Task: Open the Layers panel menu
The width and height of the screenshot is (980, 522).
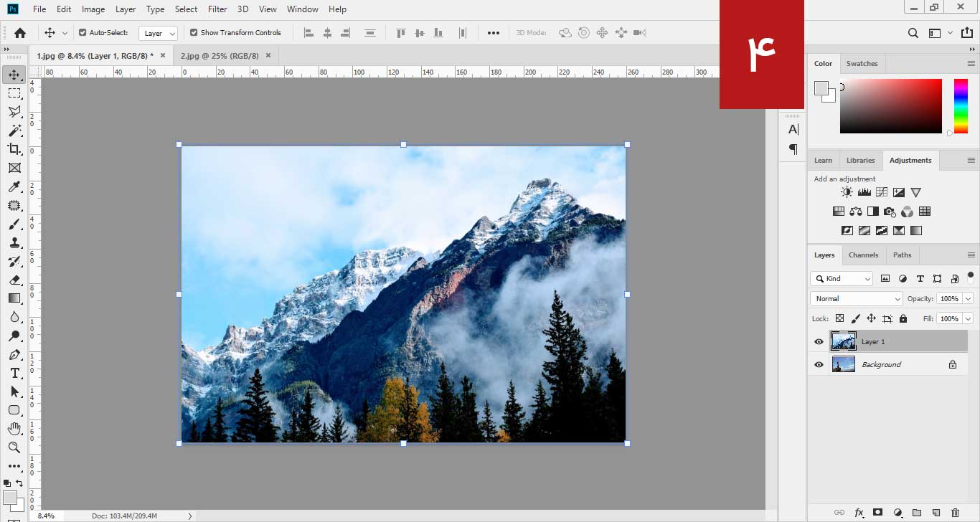Action: click(971, 255)
